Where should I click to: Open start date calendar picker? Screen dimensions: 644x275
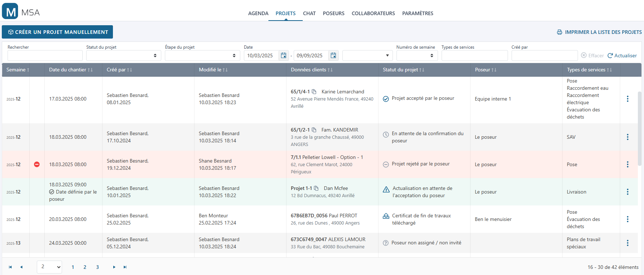click(284, 56)
